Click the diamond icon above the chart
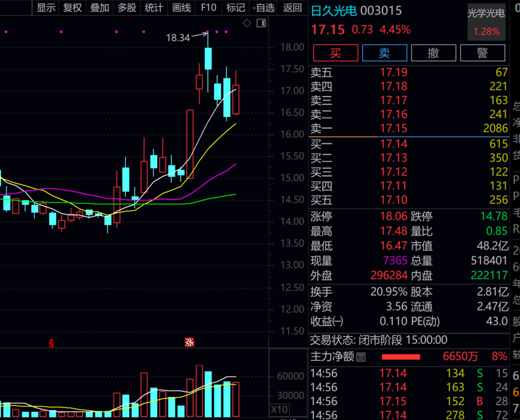520x420 pixels. click(247, 23)
